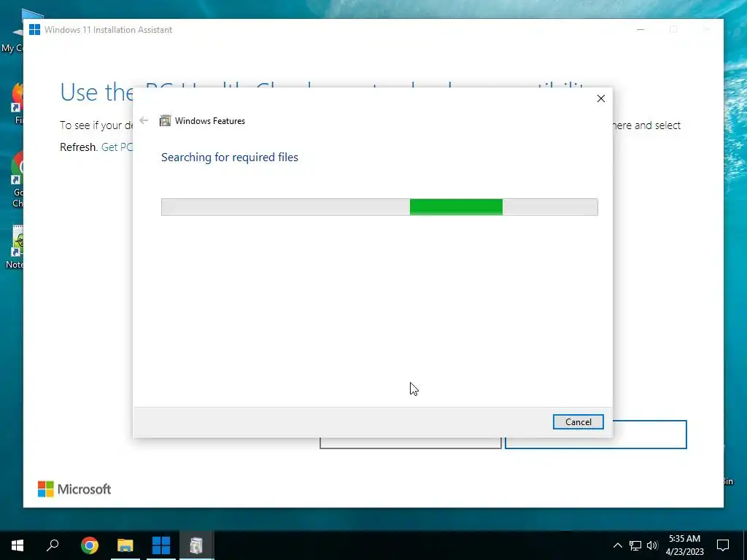Open the Windows Start menu
Image resolution: width=747 pixels, height=560 pixels.
tap(18, 545)
